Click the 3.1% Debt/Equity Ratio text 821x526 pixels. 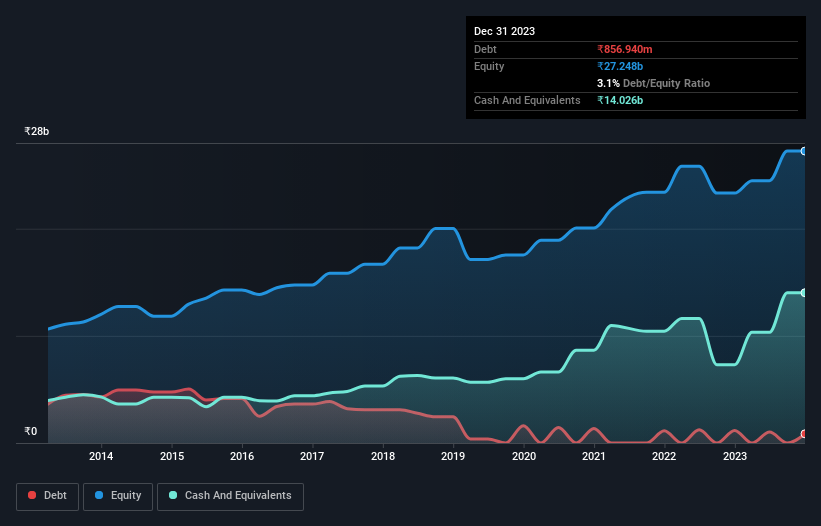tap(653, 83)
